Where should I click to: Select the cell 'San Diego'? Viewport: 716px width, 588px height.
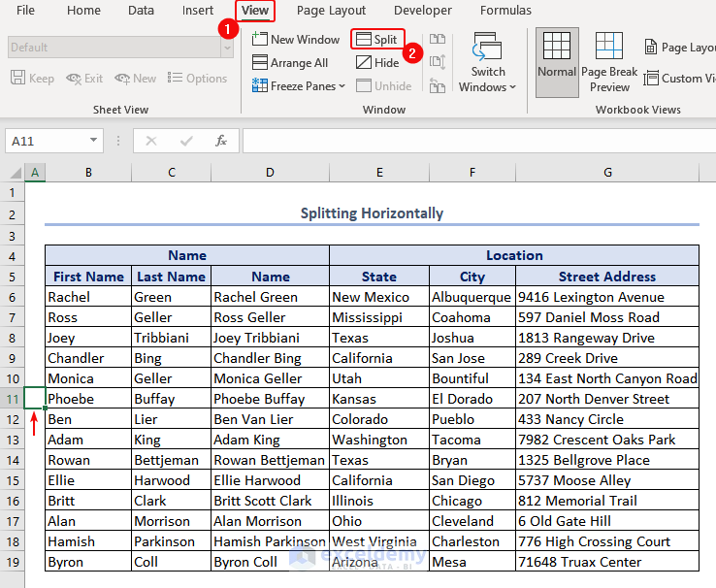click(472, 480)
